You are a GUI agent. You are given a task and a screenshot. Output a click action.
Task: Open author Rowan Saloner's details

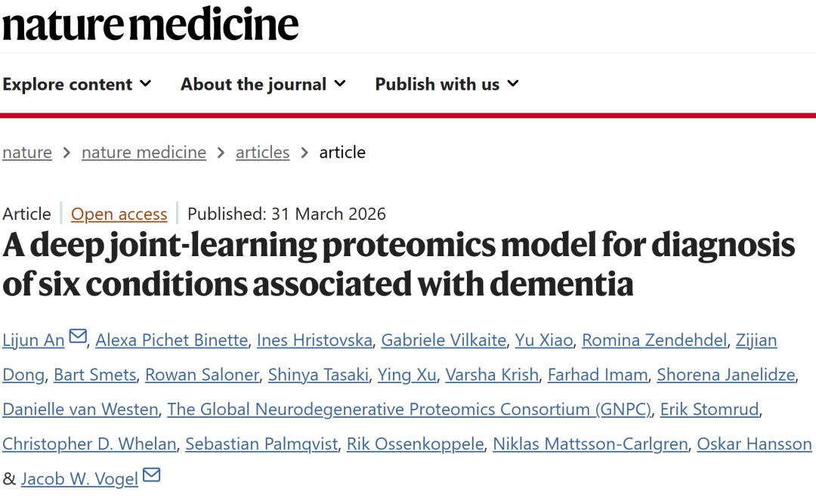click(x=202, y=375)
